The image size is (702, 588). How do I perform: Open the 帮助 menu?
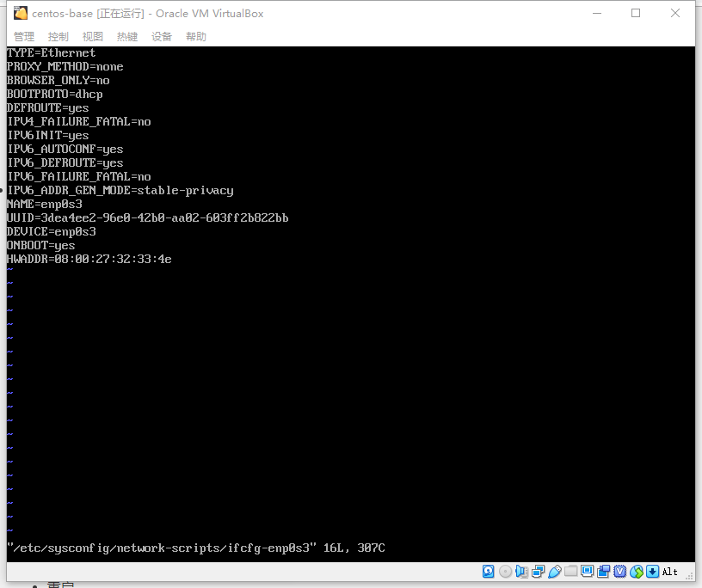196,36
